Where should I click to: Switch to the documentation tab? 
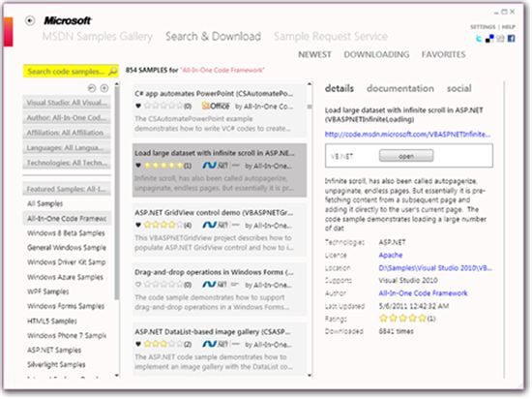coord(400,89)
